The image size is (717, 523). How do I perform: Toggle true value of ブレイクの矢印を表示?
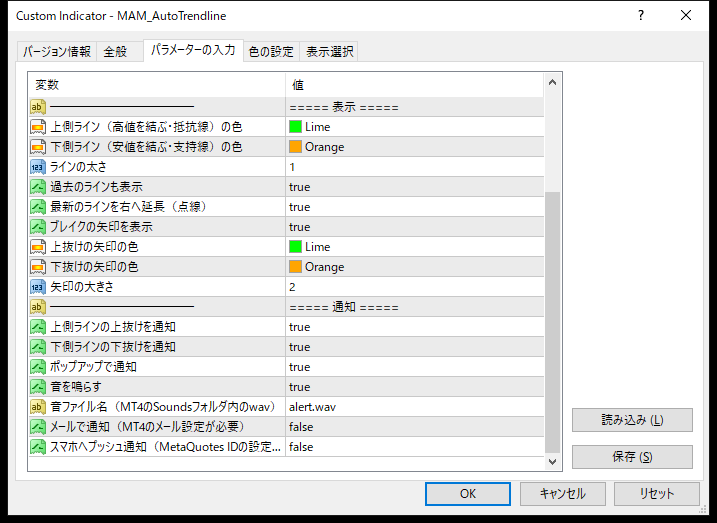point(300,227)
